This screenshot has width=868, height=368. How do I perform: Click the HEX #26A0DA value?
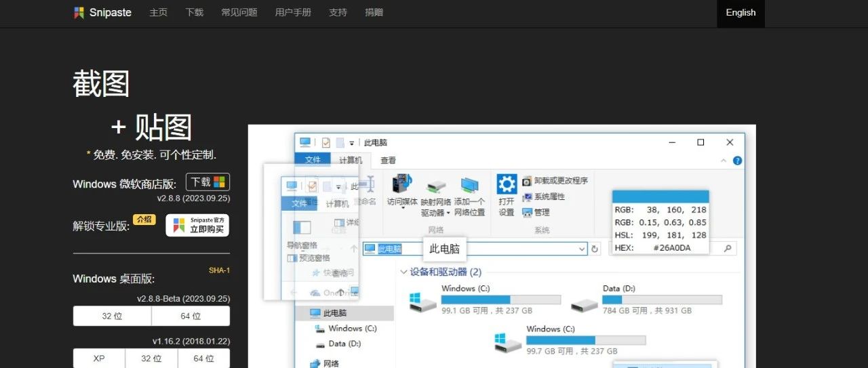point(671,248)
